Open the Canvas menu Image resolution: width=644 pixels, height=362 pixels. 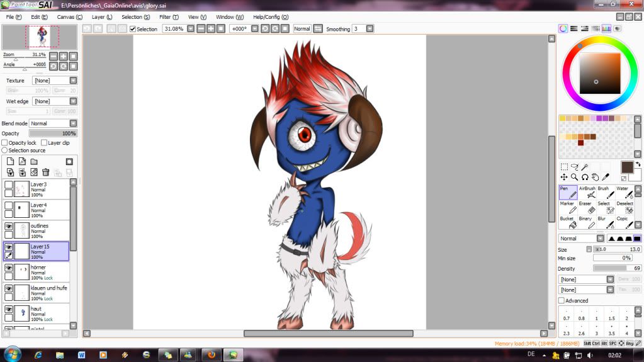69,17
